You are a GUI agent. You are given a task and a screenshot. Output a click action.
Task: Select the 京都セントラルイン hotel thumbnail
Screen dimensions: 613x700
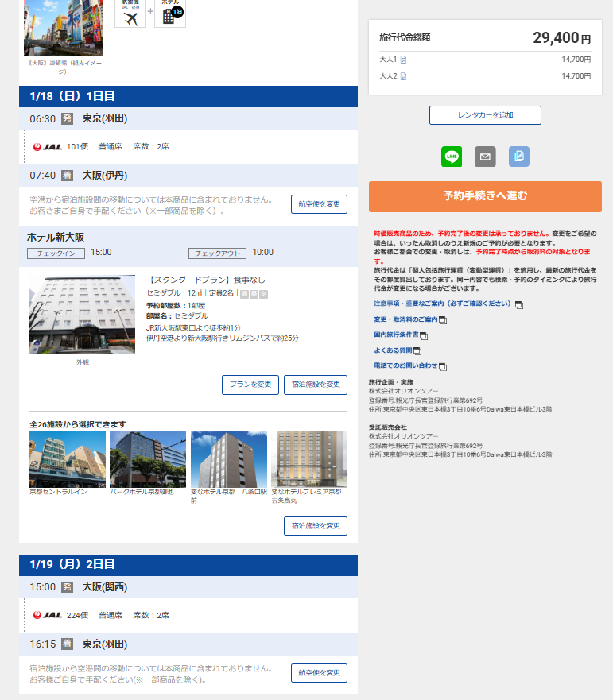click(68, 459)
